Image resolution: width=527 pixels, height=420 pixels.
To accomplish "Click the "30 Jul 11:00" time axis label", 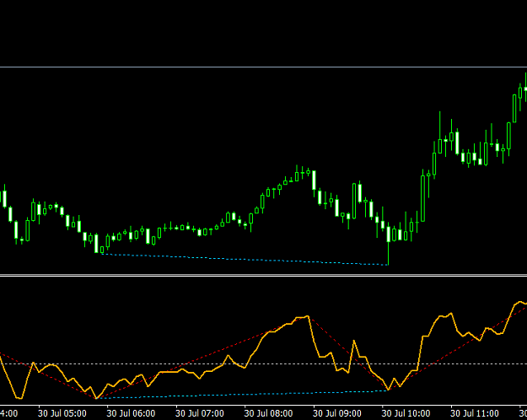I will 475,413.
